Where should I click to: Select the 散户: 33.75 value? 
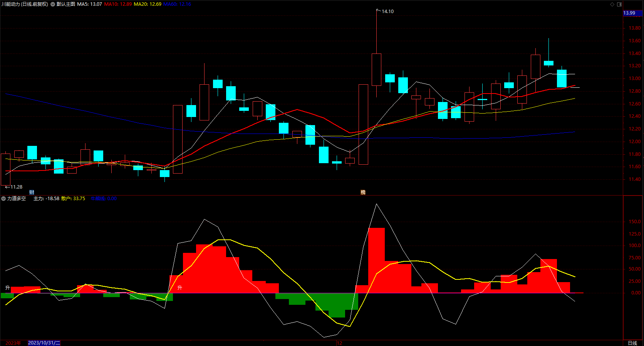(73, 199)
